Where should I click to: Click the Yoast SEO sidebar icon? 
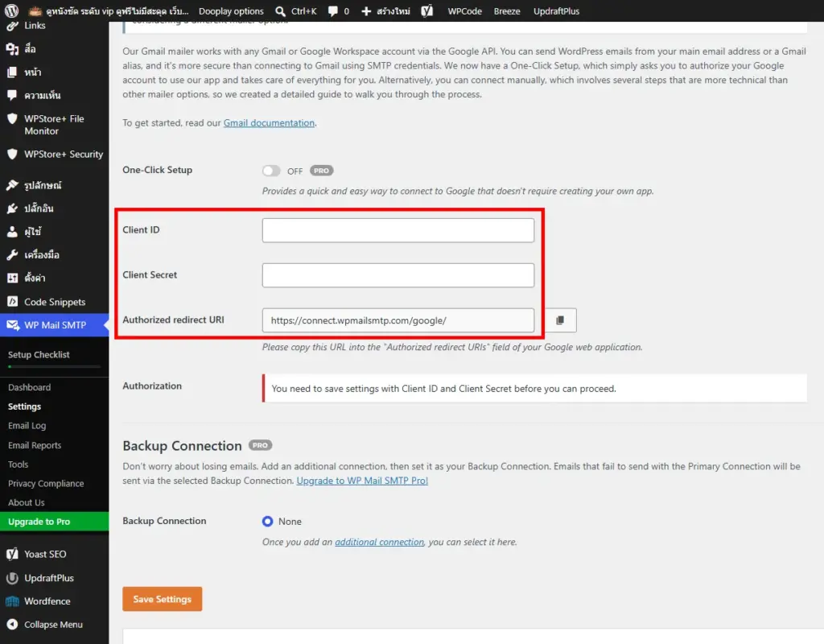12,554
